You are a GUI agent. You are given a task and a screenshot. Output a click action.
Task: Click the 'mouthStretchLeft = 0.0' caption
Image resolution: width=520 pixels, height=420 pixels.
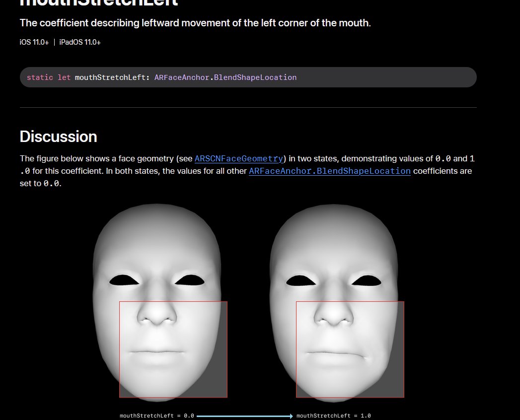click(157, 416)
